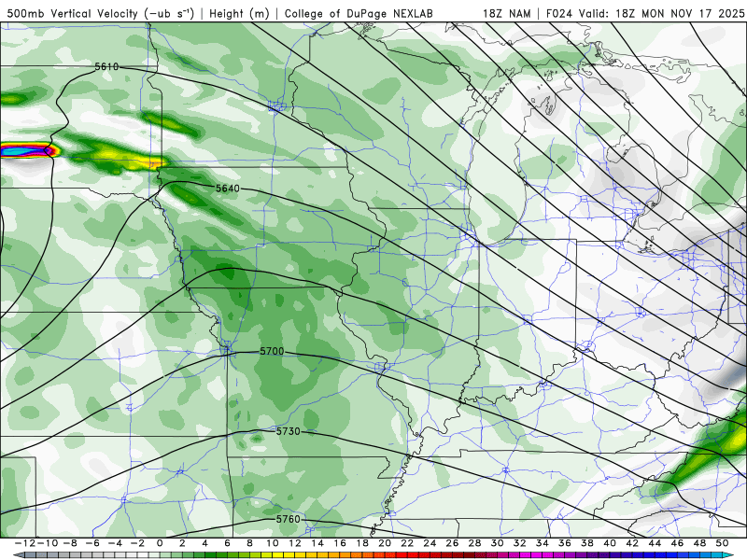Click the 42 color scale value

[632, 543]
